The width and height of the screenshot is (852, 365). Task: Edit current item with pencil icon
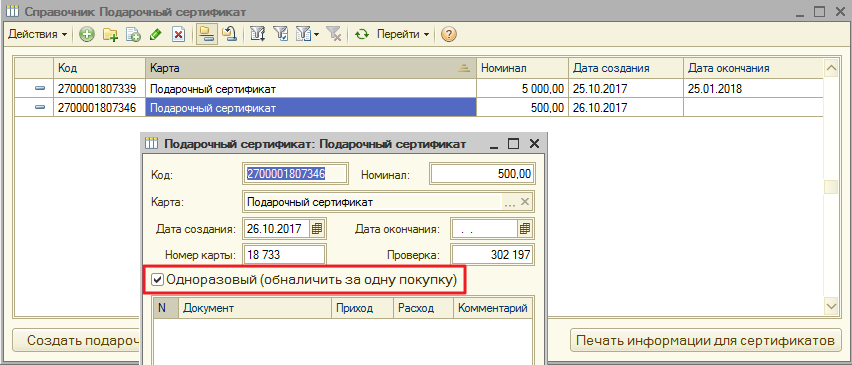[156, 35]
